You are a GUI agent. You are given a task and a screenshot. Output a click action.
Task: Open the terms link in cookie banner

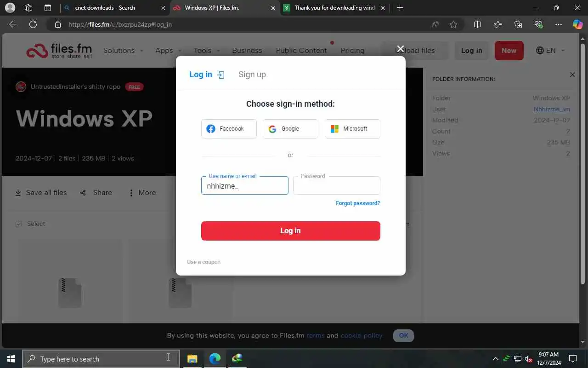tap(315, 335)
